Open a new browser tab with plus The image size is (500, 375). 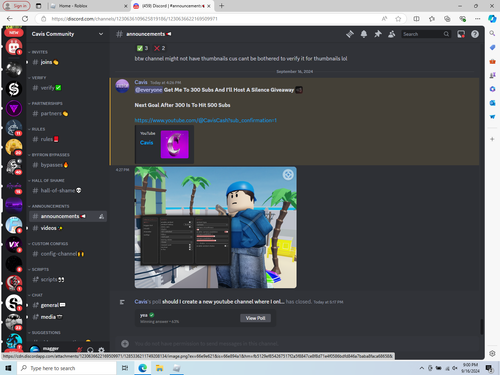(222, 6)
